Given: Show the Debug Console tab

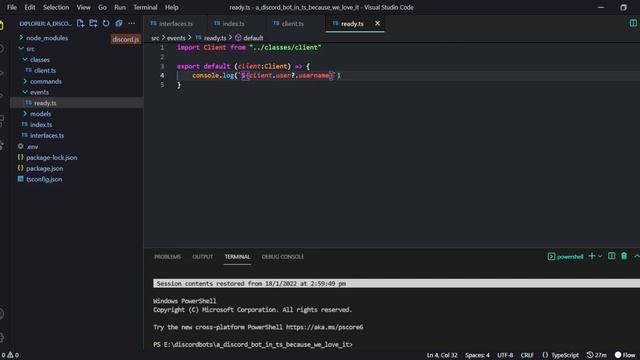Looking at the screenshot, I should [x=282, y=257].
